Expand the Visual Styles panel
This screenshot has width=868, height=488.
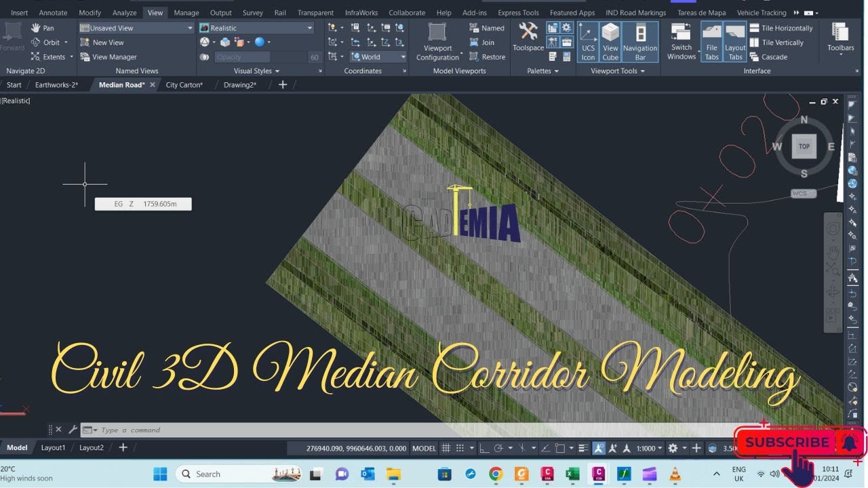[256, 70]
